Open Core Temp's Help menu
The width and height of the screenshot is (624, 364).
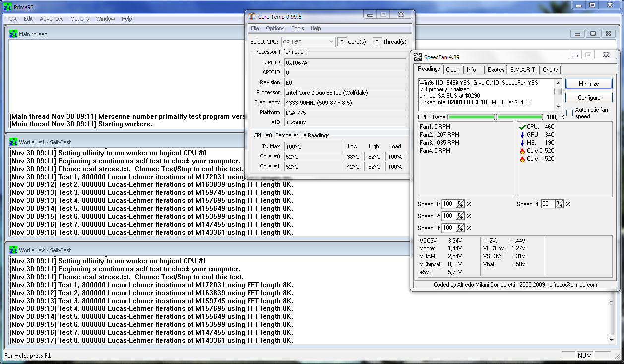pos(316,28)
